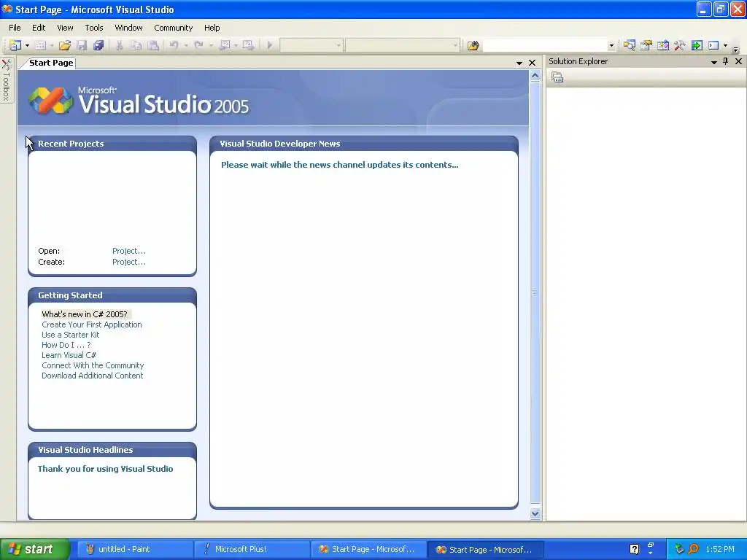Expand the collapsed Toolbox side tab
This screenshot has height=560, width=747.
(x=7, y=80)
